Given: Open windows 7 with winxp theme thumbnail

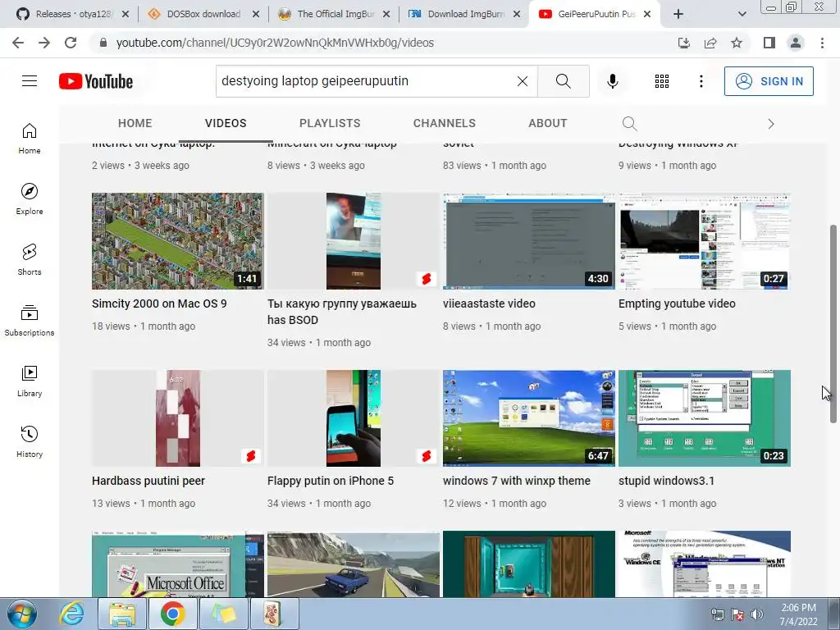Looking at the screenshot, I should 529,418.
